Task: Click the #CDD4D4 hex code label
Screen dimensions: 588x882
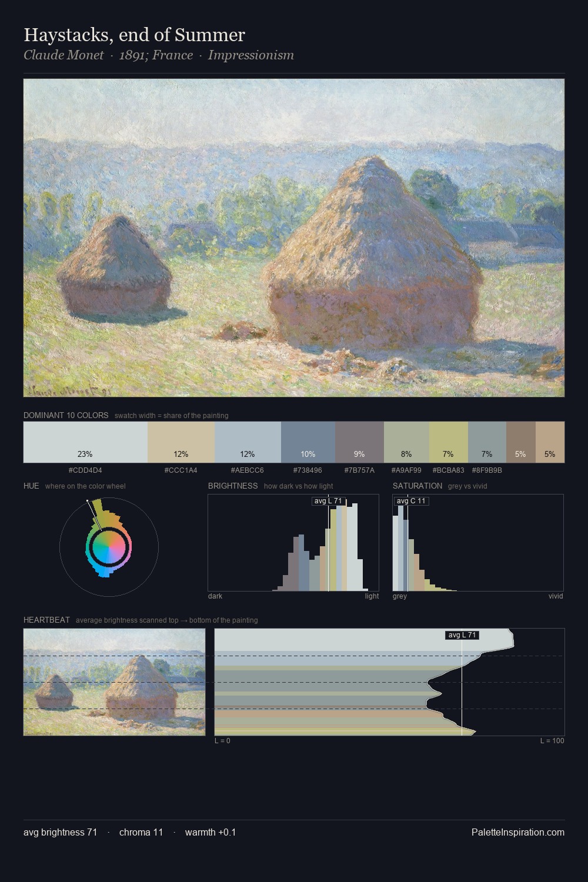Action: tap(85, 470)
